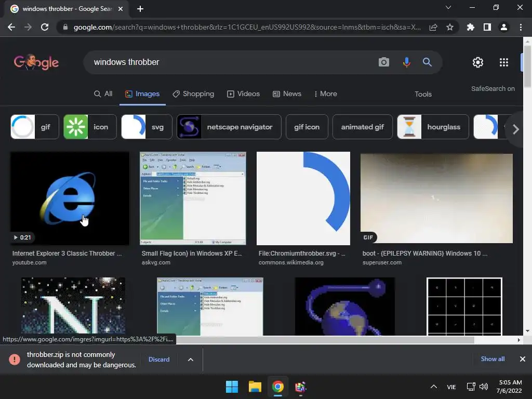Click the vertical page scrollbar thumb
The height and width of the screenshot is (399, 532).
527,66
